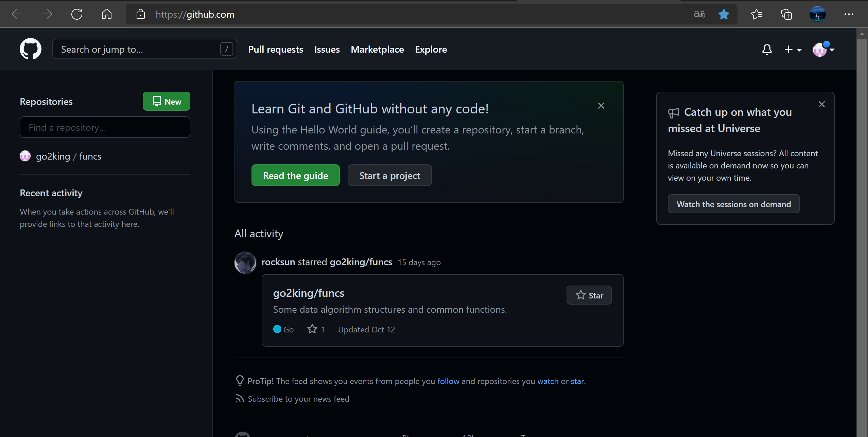Open the star link in ProTip

point(577,381)
